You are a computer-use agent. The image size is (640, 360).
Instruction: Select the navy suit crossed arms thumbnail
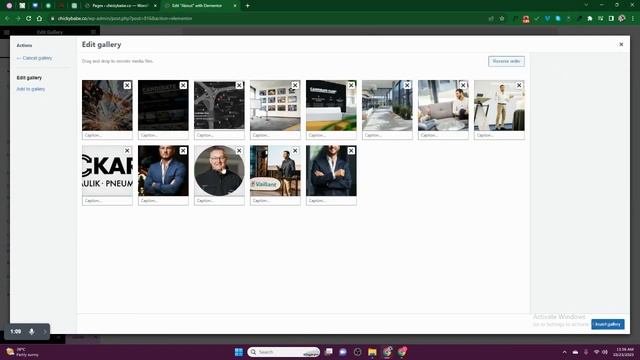pos(331,171)
